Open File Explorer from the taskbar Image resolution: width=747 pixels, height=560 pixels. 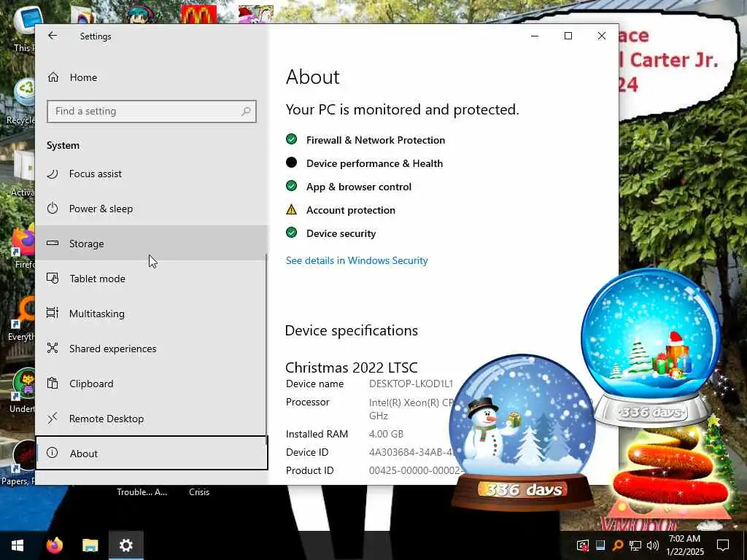click(90, 545)
